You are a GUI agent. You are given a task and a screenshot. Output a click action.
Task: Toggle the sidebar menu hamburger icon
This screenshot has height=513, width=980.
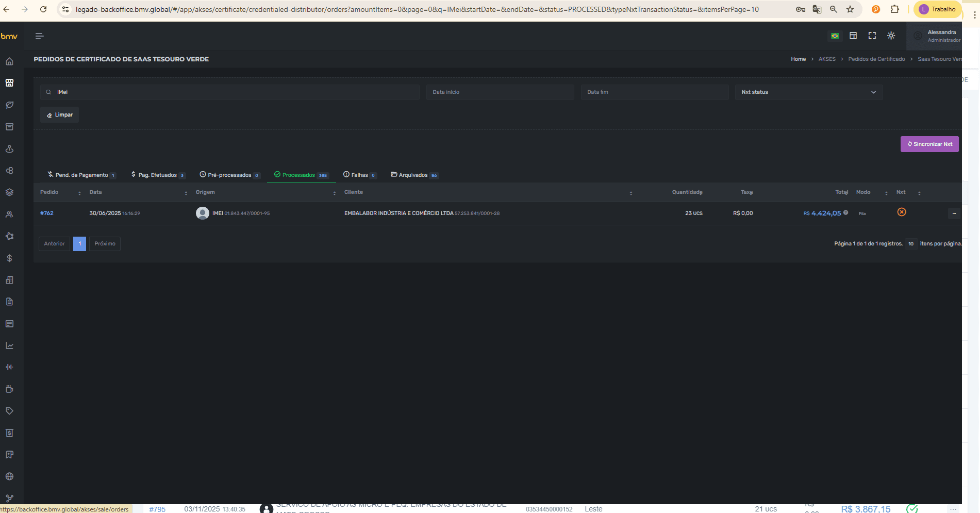click(x=39, y=36)
